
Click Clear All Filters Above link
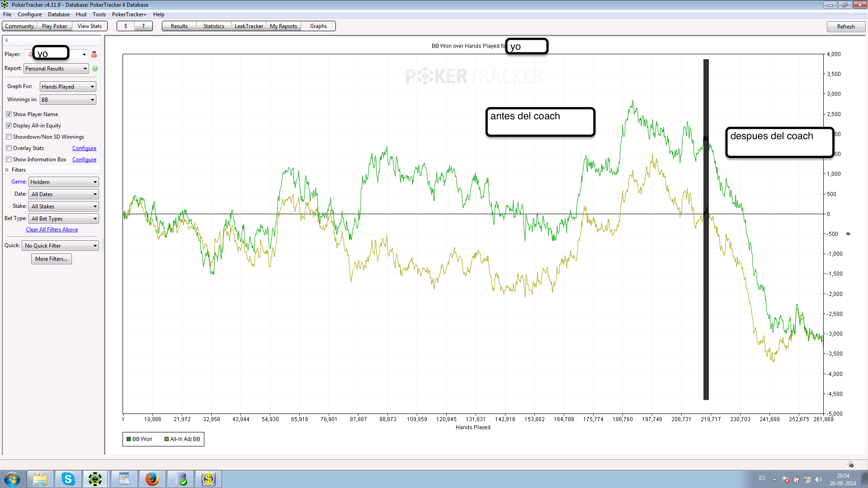[52, 230]
